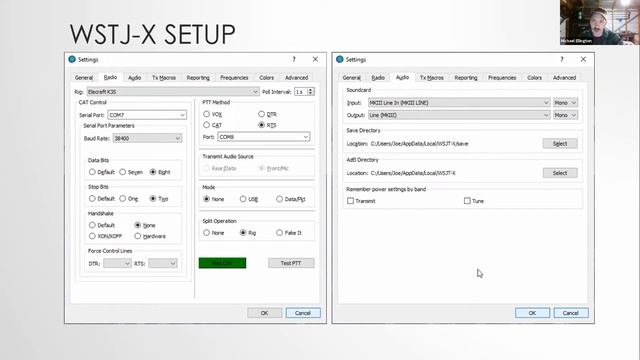
Task: Switch to the Radio tab in right Settings window
Action: click(x=378, y=78)
